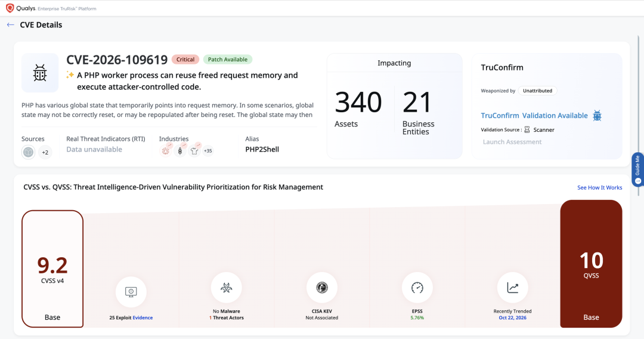Click the bug icon next to CVE-2026-109619

pos(40,73)
